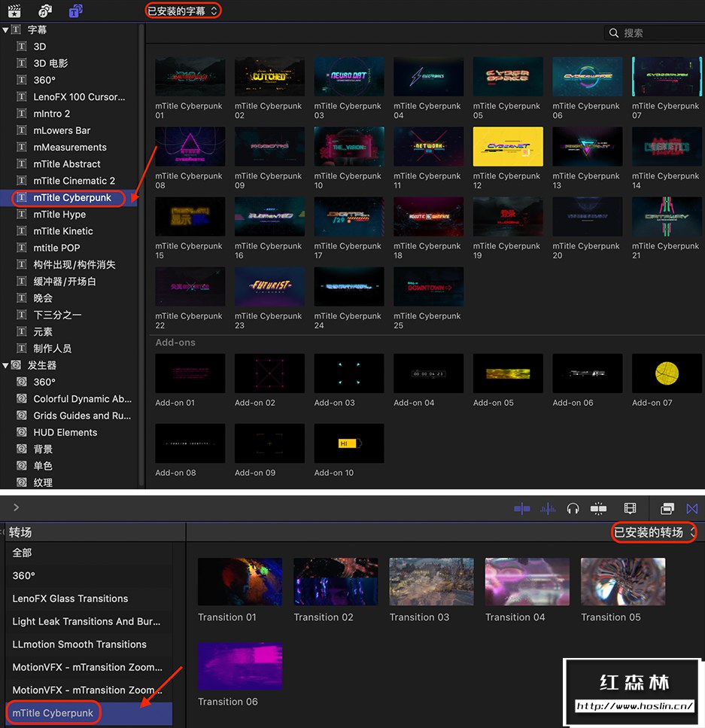The image size is (705, 728).
Task: Select the Transition 03 thumbnail
Action: pos(432,582)
